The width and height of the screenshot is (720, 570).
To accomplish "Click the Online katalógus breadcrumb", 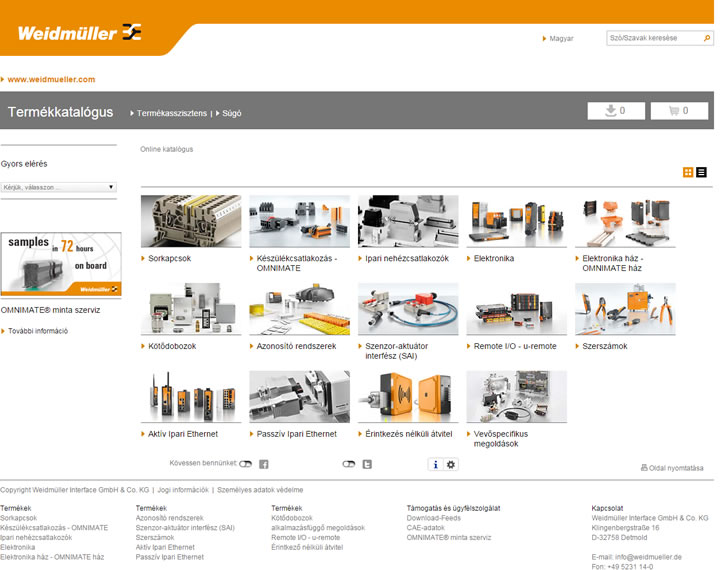I will (167, 149).
